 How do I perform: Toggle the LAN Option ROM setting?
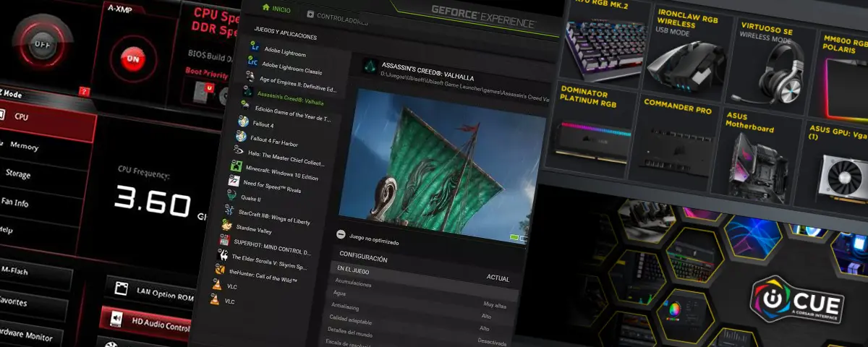150,290
